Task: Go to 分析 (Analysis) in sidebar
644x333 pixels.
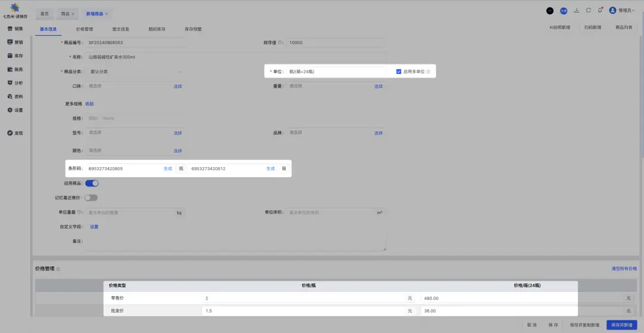Action: coord(15,83)
